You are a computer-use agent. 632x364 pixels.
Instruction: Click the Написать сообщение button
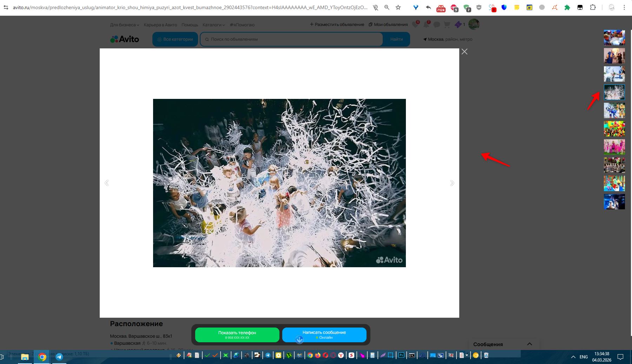click(324, 335)
